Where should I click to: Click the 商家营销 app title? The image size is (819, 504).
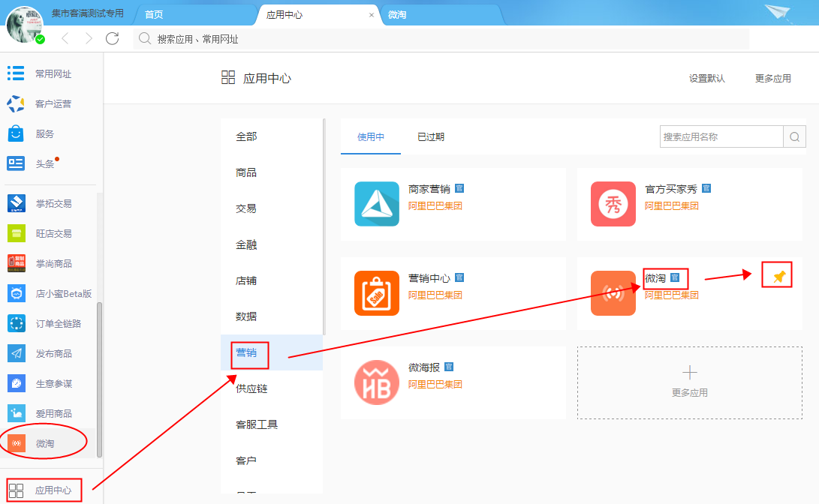coord(429,189)
